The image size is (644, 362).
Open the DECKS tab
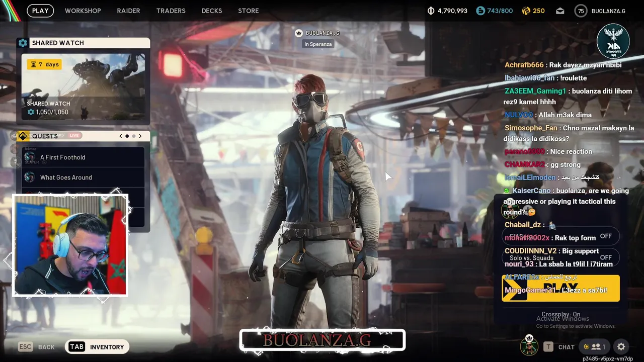(212, 11)
